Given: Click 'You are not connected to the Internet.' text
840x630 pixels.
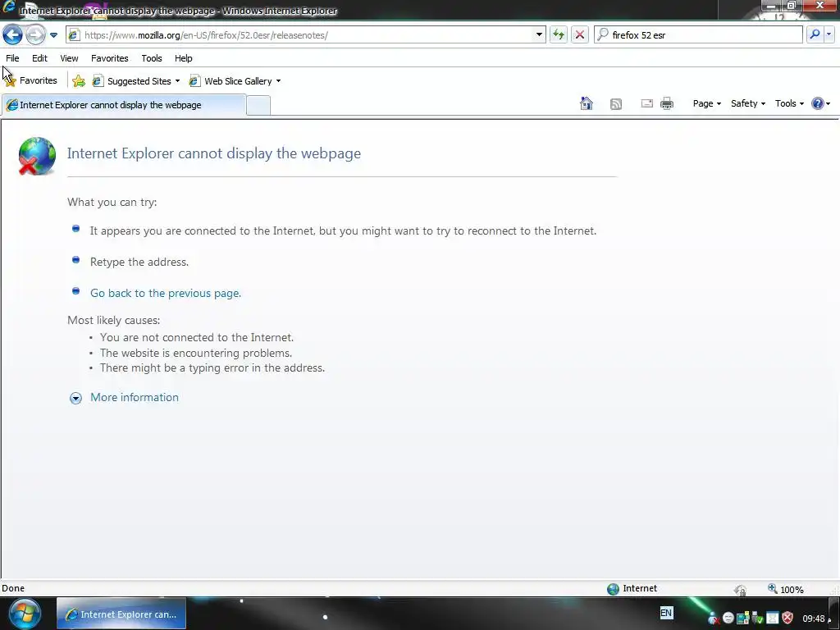Looking at the screenshot, I should 197,337.
